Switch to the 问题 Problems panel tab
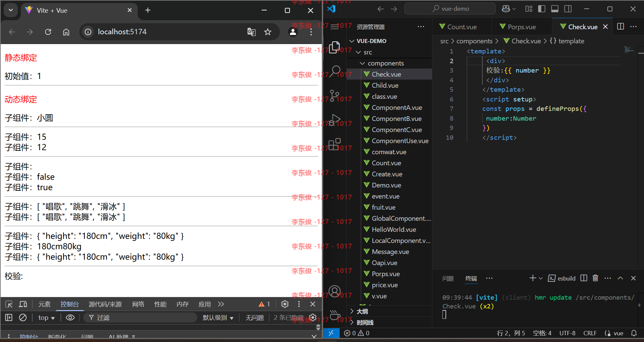644x342 pixels. [x=448, y=278]
